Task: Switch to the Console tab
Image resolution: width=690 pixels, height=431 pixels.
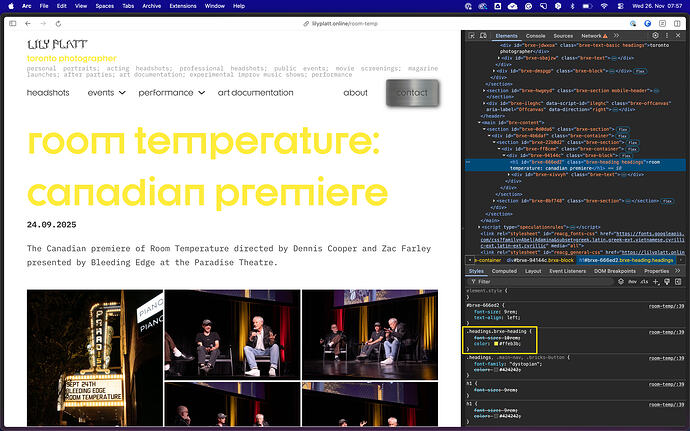Action: pos(536,36)
